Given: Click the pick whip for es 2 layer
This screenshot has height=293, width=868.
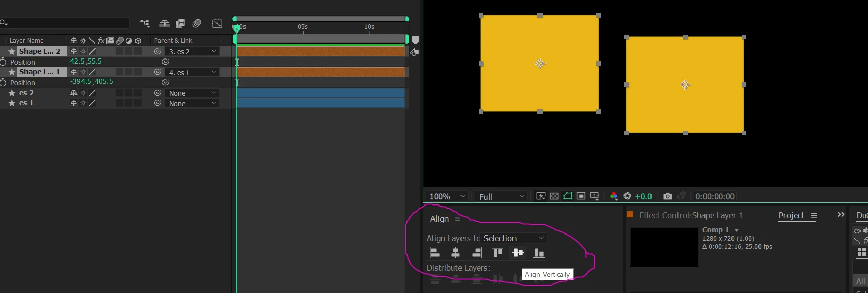Looking at the screenshot, I should [x=158, y=93].
